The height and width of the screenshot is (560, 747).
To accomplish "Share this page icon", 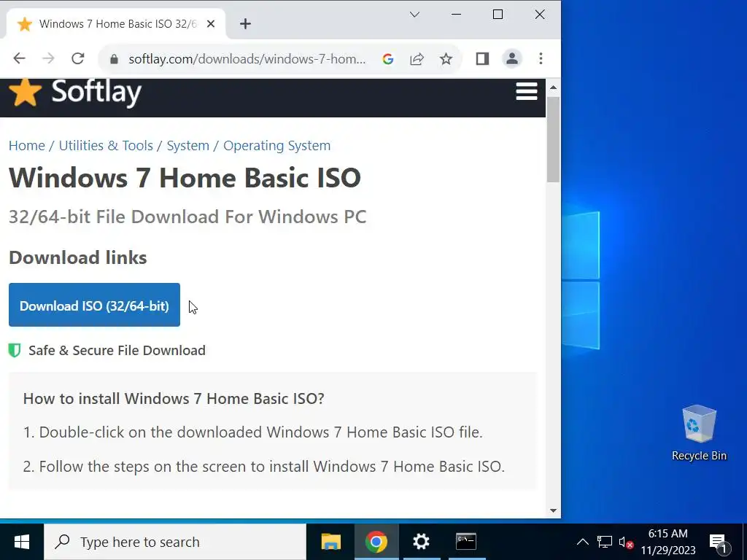I will (x=417, y=59).
